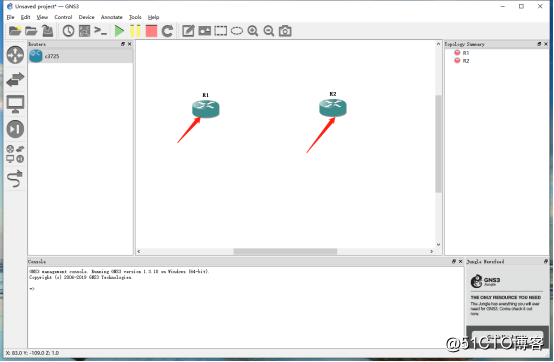Click the console command prompt area
This screenshot has width=554, height=362.
tap(246, 307)
